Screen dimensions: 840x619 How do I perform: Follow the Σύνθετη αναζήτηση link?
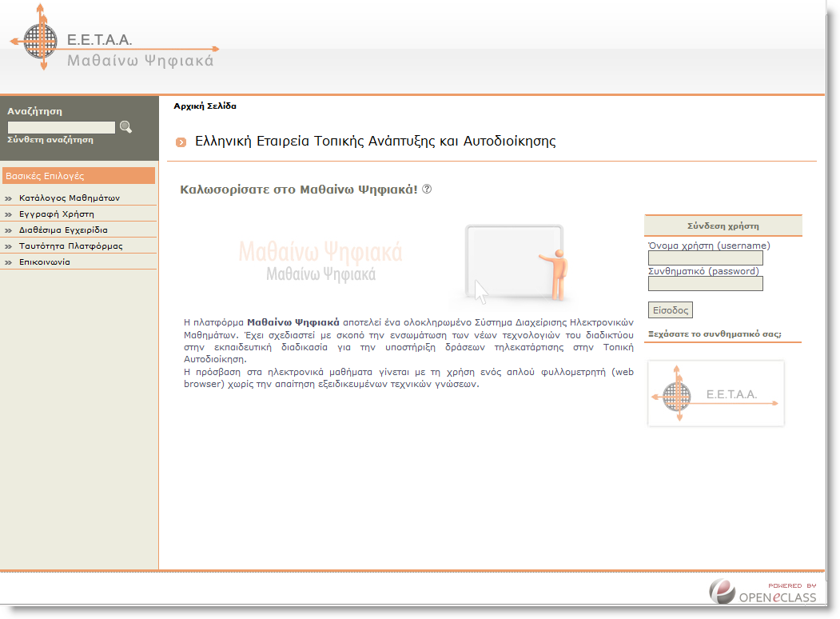click(x=50, y=139)
